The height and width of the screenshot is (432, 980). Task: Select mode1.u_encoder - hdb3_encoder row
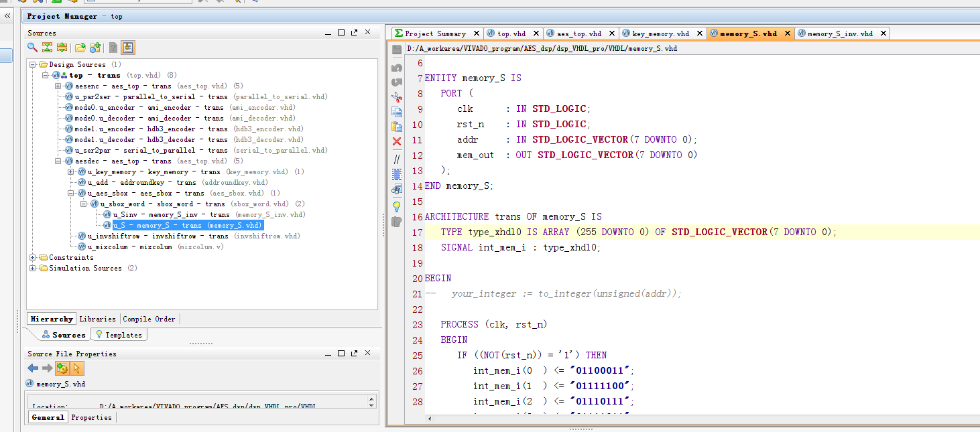point(183,129)
